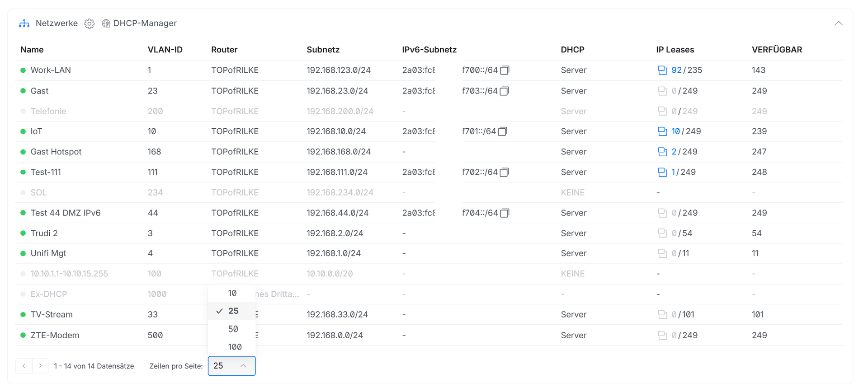The height and width of the screenshot is (392, 868).
Task: Open Gast Hotspot IP leases icon
Action: pyautogui.click(x=662, y=152)
